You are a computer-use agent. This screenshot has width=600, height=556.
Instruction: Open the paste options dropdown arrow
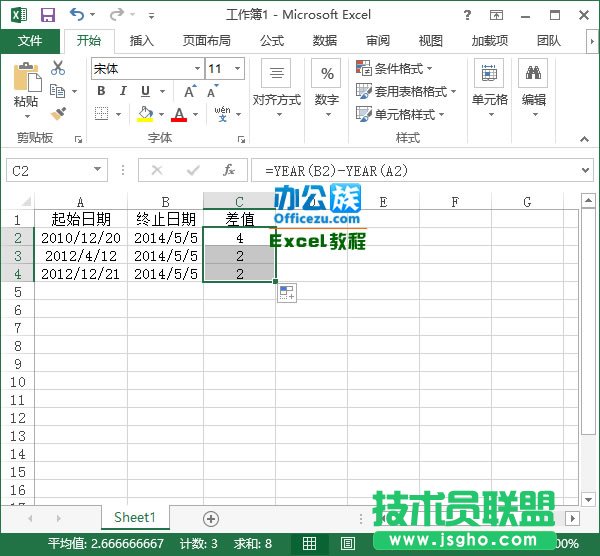pyautogui.click(x=27, y=116)
